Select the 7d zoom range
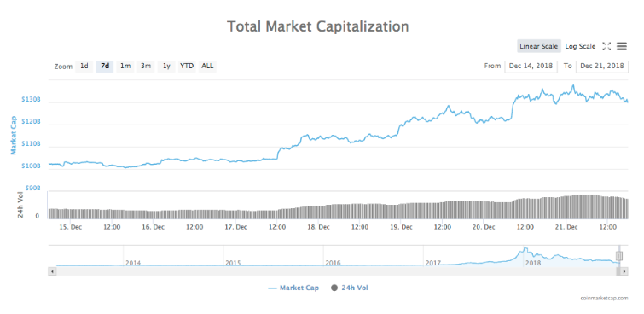644x314 pixels. [105, 67]
